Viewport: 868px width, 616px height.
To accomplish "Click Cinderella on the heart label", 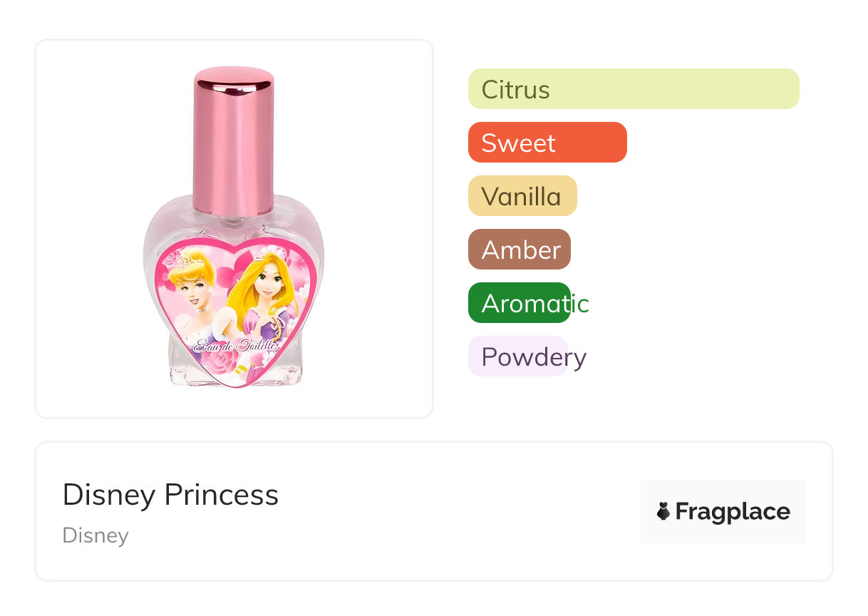I will (191, 292).
